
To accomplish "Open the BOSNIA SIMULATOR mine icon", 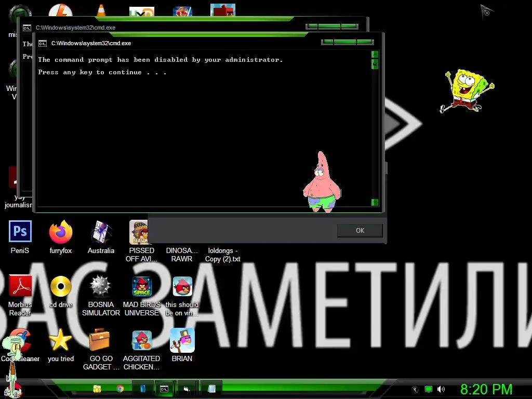I will 101,286.
